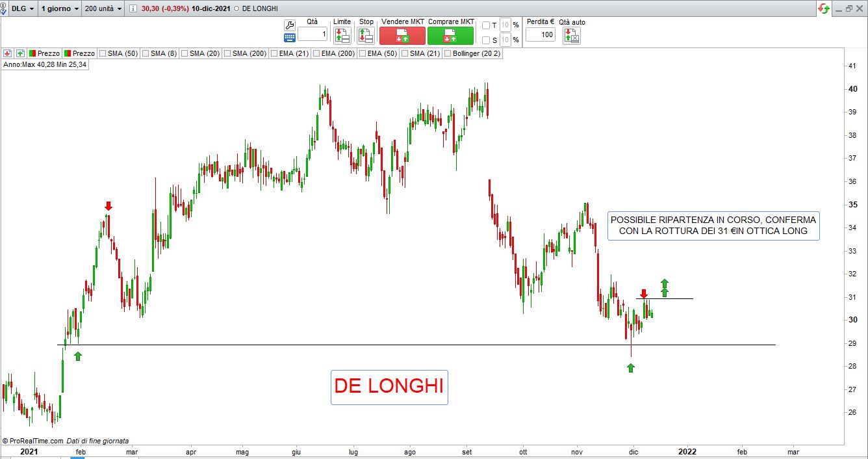
Task: Select the first Prezzo candle item
Action: click(44, 53)
